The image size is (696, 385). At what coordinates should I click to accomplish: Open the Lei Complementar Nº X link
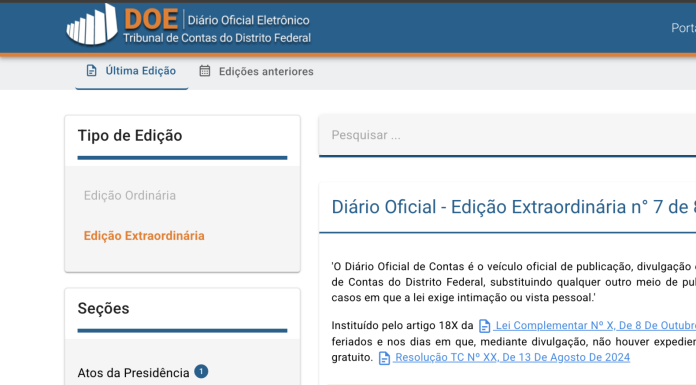pos(595,325)
